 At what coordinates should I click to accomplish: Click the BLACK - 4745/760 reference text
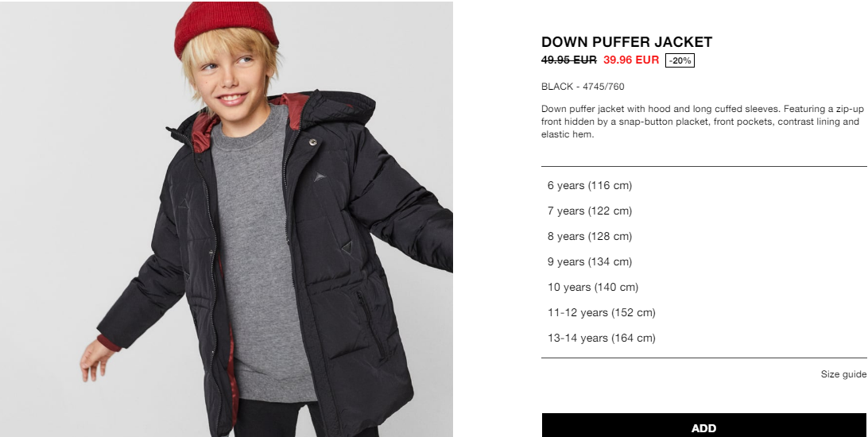click(583, 87)
